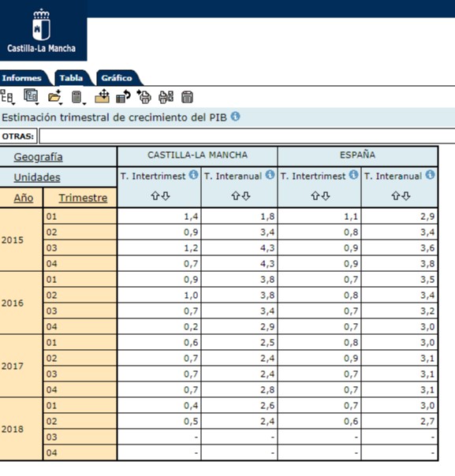Select the Tabla tab
The image size is (455, 476).
click(x=72, y=78)
